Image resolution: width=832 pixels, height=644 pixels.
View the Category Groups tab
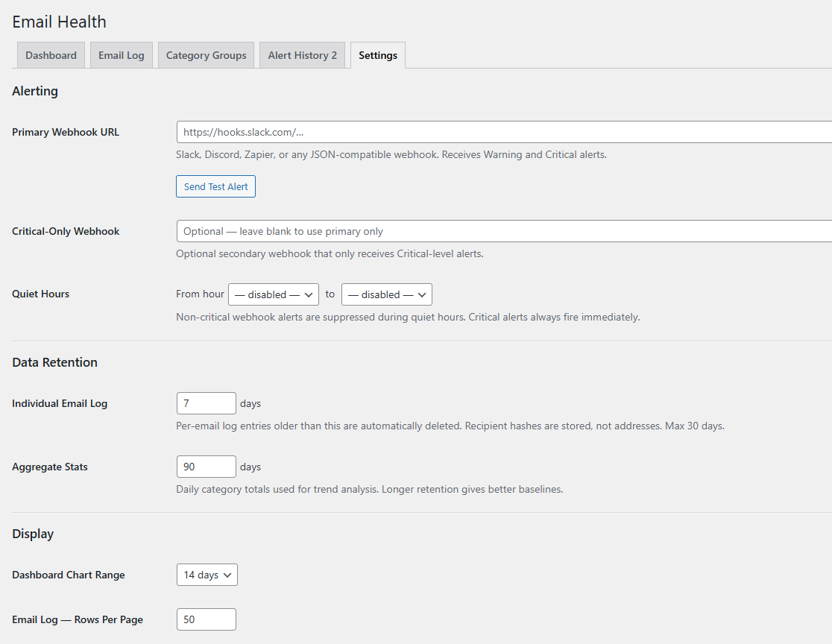(x=206, y=54)
